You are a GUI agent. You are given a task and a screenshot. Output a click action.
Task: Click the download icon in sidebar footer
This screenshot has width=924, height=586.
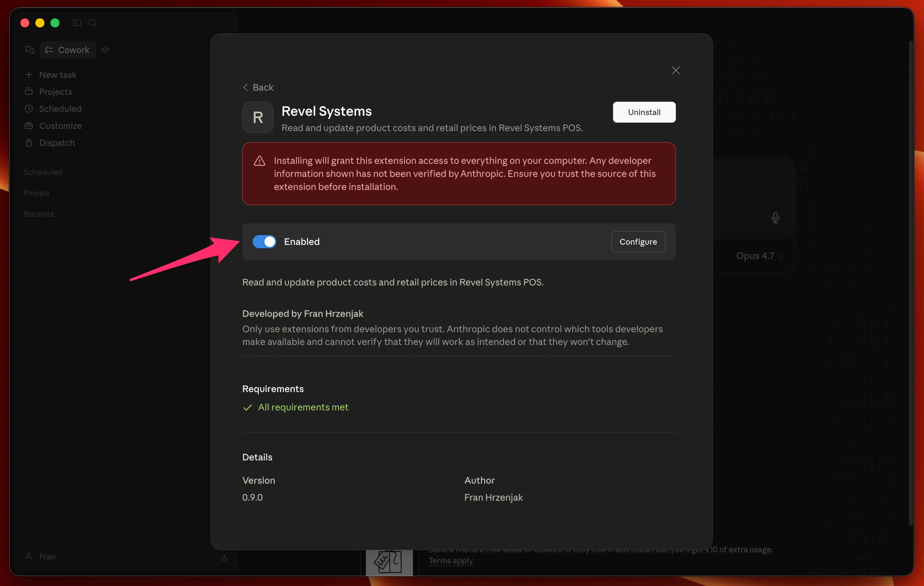point(225,557)
